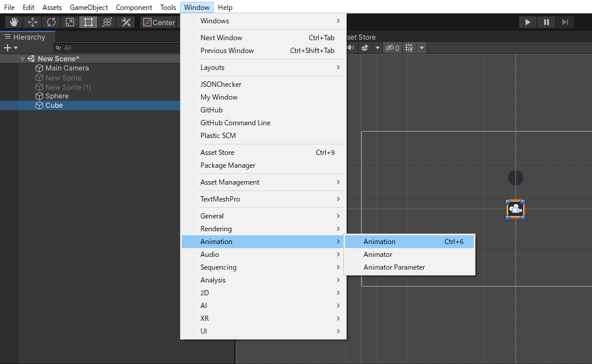Open the Hierarchy add (+) dropdown
The width and height of the screenshot is (592, 364).
(x=10, y=48)
